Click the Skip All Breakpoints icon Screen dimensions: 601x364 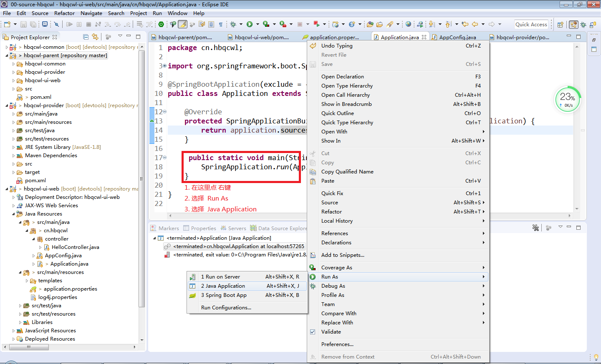56,24
